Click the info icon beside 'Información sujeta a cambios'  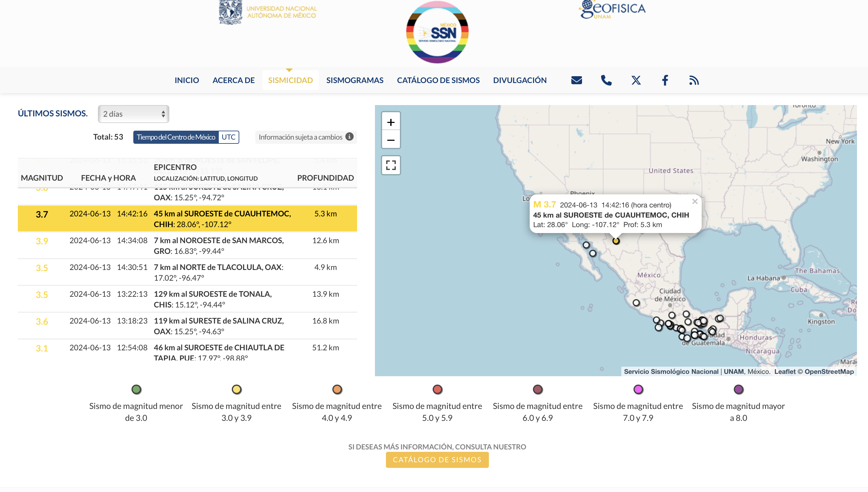[350, 137]
